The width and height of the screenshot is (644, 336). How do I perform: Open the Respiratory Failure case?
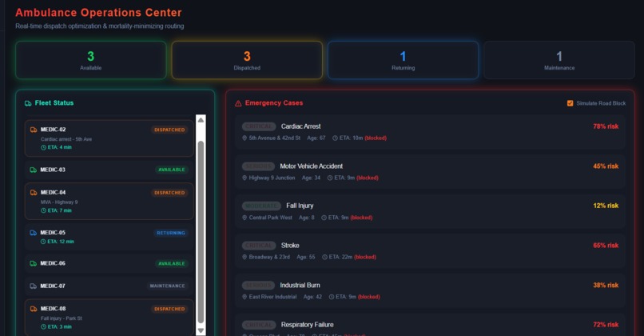430,325
